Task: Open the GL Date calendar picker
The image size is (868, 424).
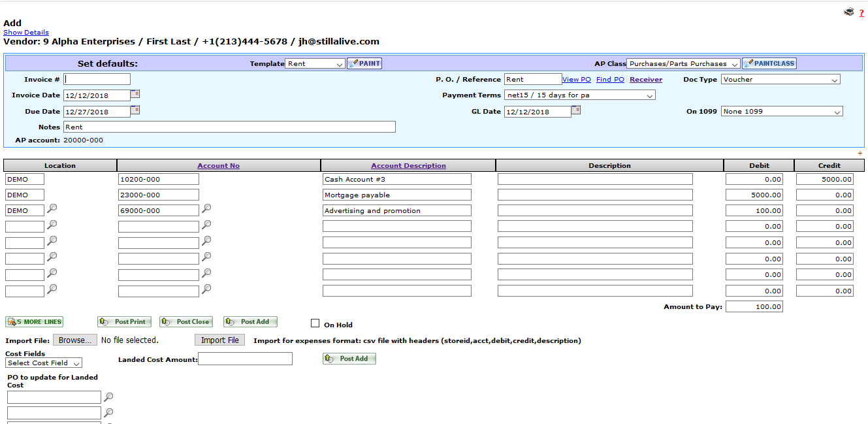Action: [x=575, y=110]
